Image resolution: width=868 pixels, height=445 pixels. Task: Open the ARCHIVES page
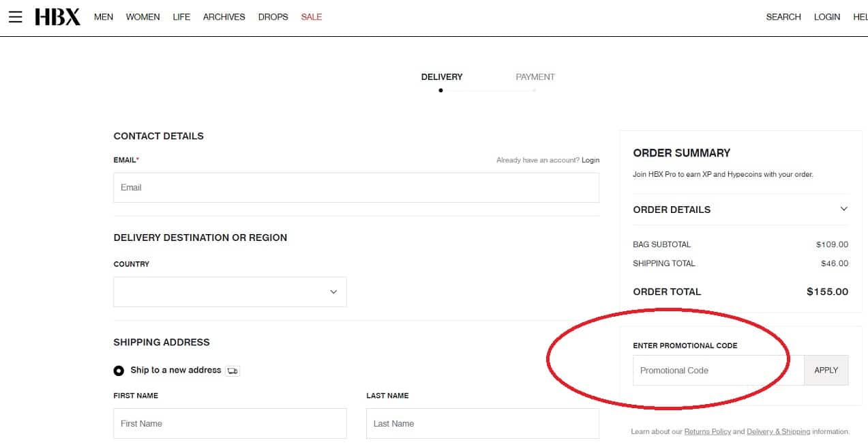(224, 17)
